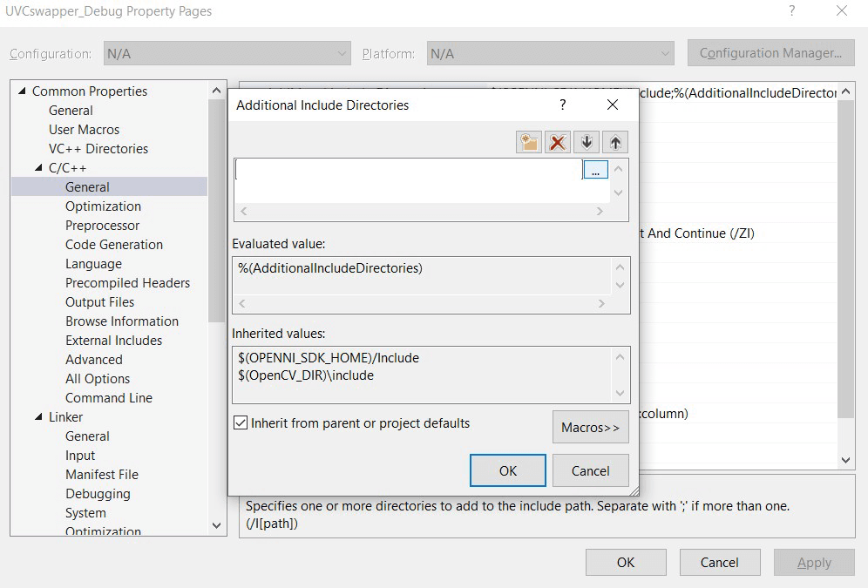Click the Macros>> expand button
Viewport: 868px width, 588px height.
point(591,427)
